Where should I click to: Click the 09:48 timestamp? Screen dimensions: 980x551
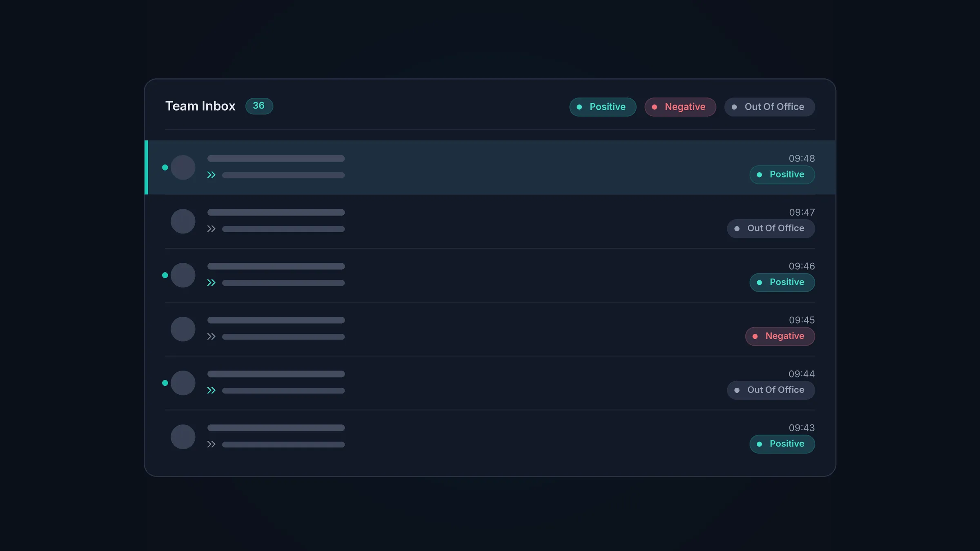click(802, 158)
